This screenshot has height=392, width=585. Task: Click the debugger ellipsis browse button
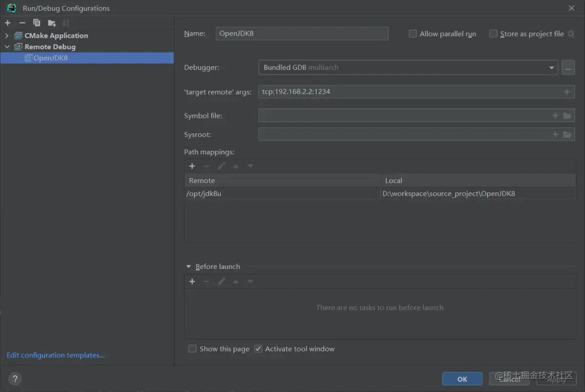(568, 68)
